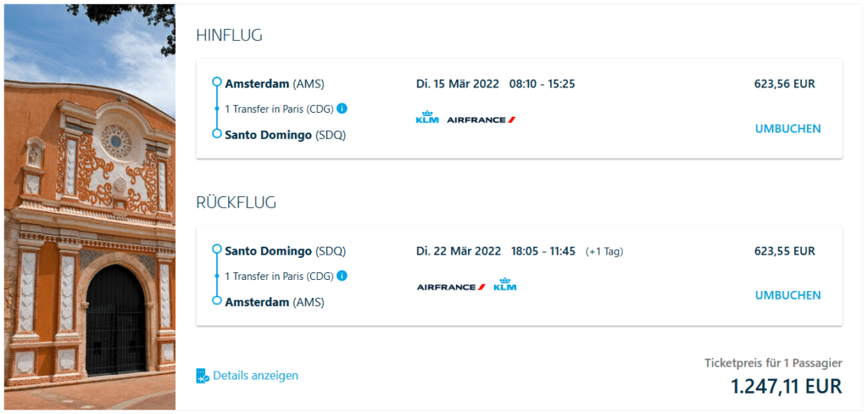
Task: Click the Air France logo in Rückflug card
Action: [451, 287]
